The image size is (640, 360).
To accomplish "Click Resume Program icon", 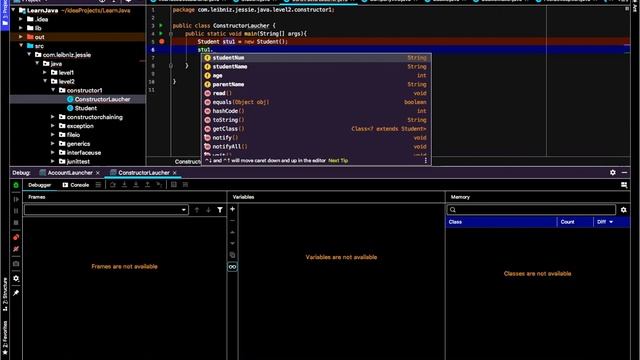I will tap(16, 199).
